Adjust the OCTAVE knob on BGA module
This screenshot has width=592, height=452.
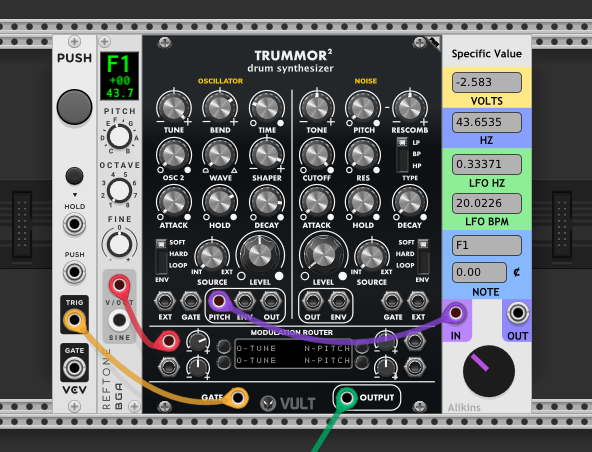tap(119, 190)
